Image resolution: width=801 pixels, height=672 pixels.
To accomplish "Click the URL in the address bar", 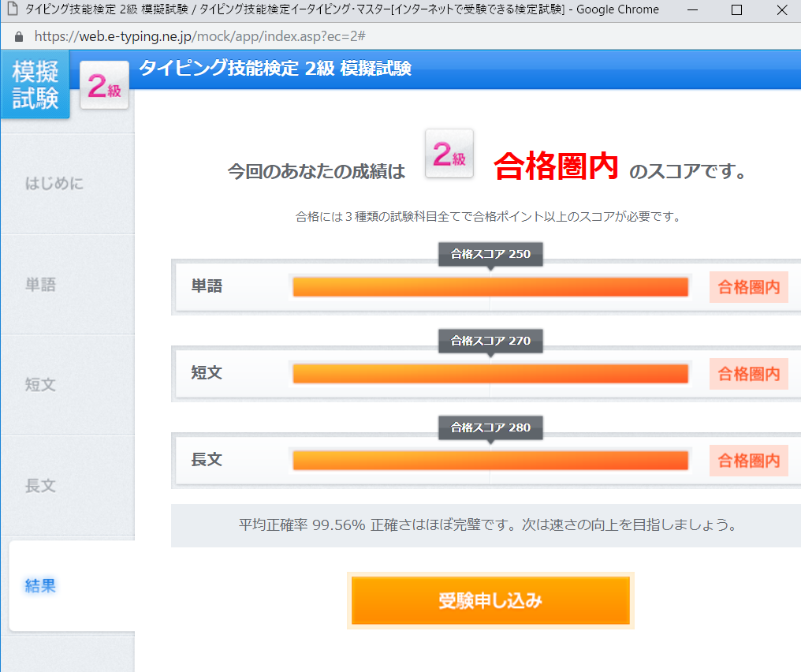I will [199, 37].
